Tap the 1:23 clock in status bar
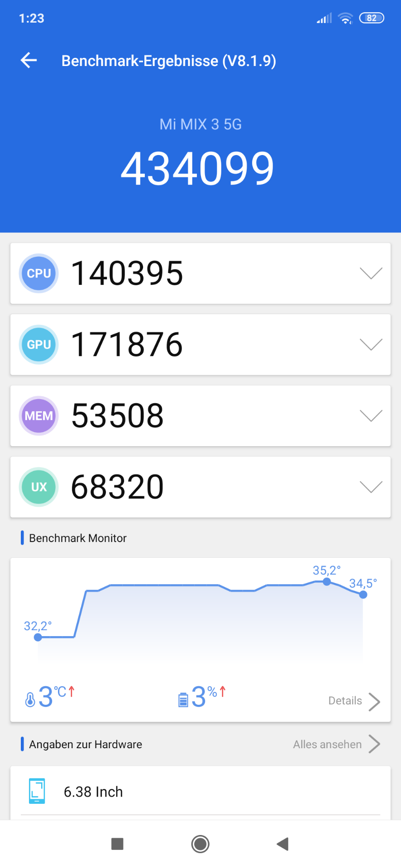 [32, 19]
